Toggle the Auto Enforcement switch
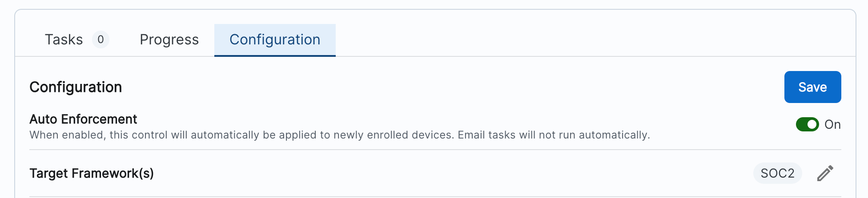This screenshot has width=868, height=198. [x=807, y=124]
